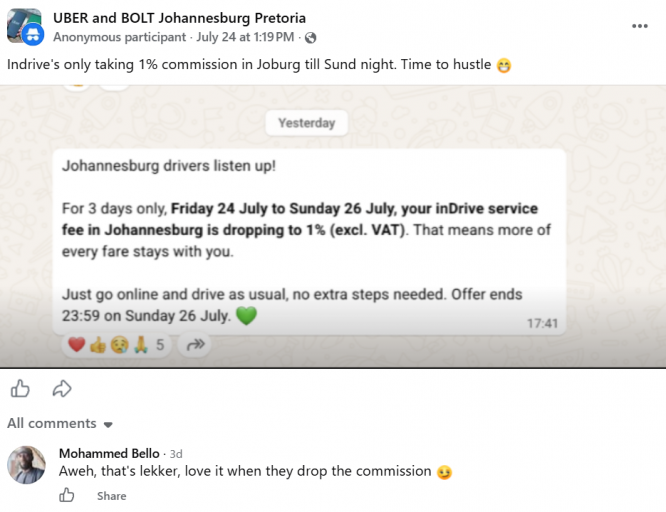Click the group avatar for UBER and BOLT

[x=25, y=26]
